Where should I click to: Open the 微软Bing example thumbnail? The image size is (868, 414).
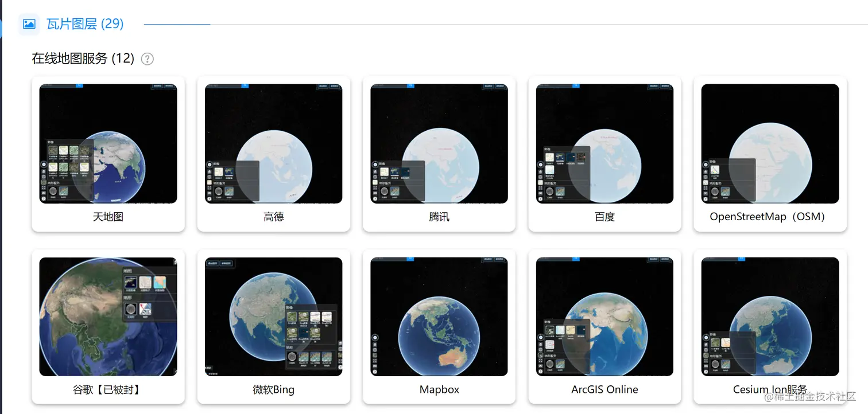coord(273,317)
